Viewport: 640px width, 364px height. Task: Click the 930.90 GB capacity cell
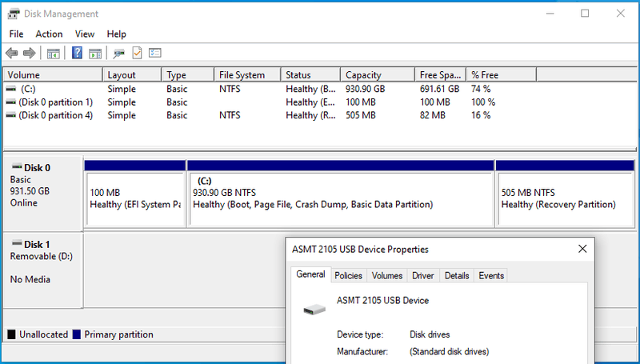366,89
